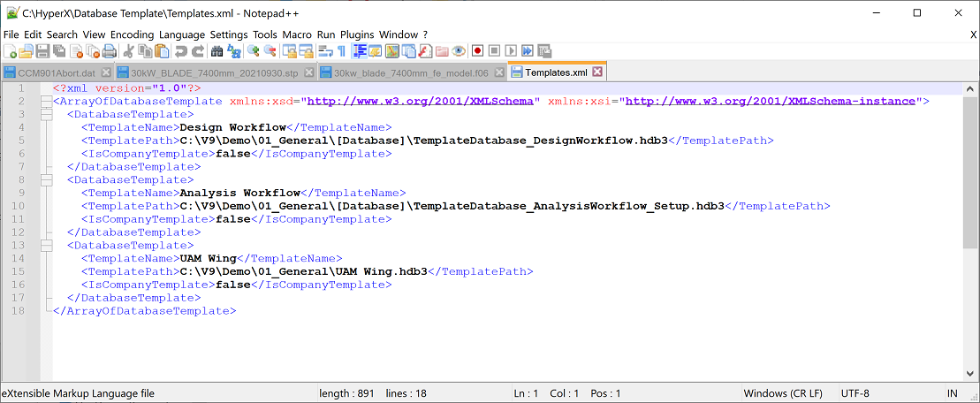Open the Search menu
Image resolution: width=980 pixels, height=403 pixels.
(62, 34)
